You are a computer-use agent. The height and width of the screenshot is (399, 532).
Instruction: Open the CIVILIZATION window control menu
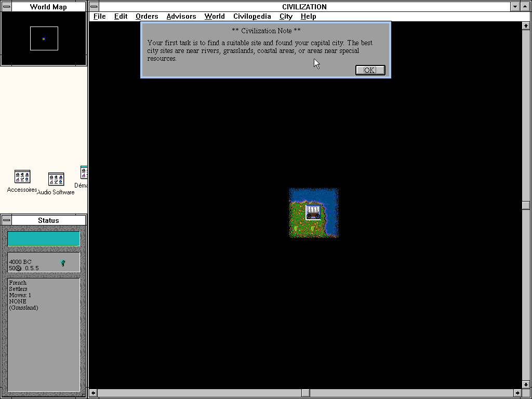94,6
